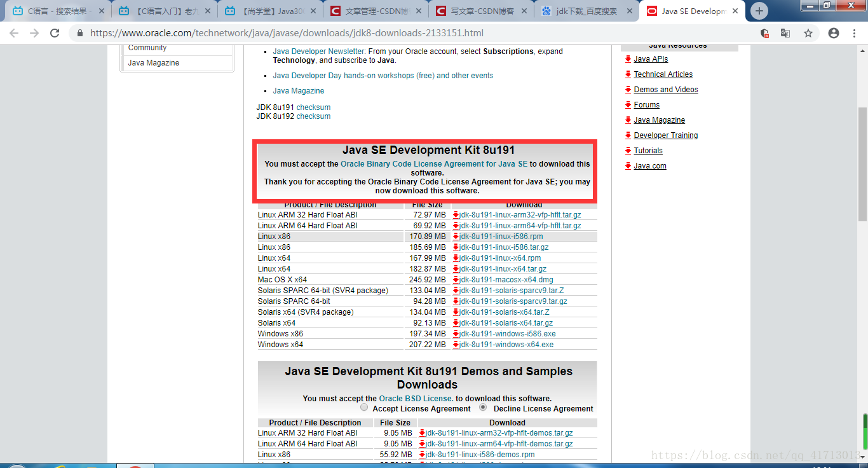Switch to the 'C语言 - 搜索结果' tab

57,11
